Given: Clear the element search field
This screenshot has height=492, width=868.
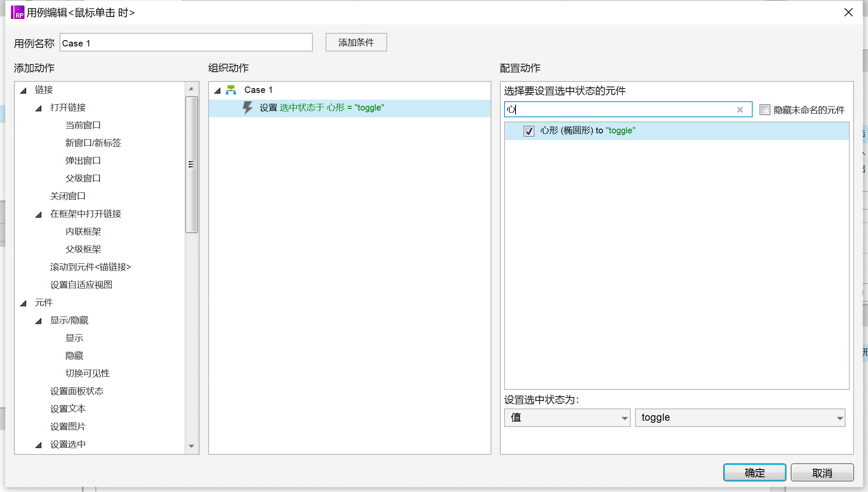Looking at the screenshot, I should pyautogui.click(x=740, y=110).
